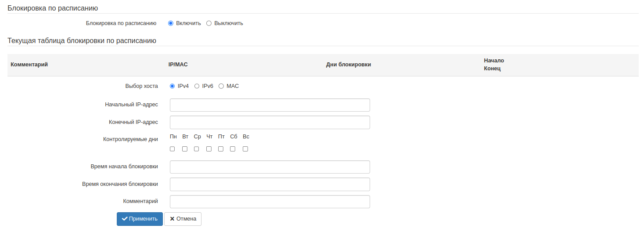
Task: Focus the Время окончания блокировки field
Action: [270, 185]
